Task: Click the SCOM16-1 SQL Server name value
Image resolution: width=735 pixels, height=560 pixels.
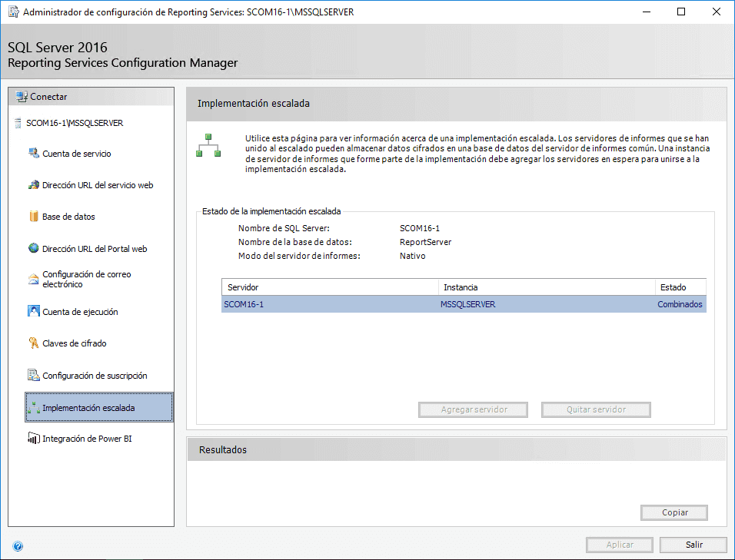Action: (420, 228)
